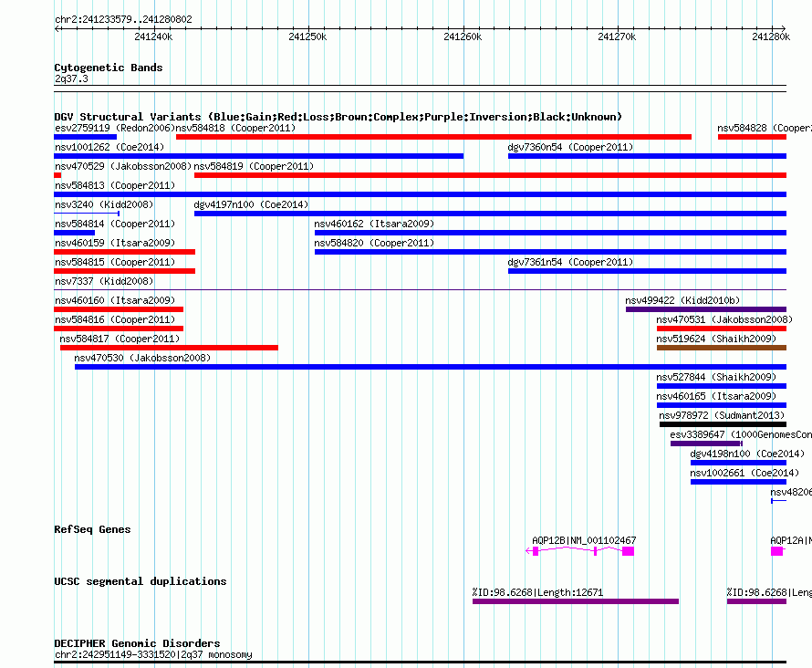
Task: Click the esv2759119 (Redon2006) variant bar
Action: coord(86,137)
